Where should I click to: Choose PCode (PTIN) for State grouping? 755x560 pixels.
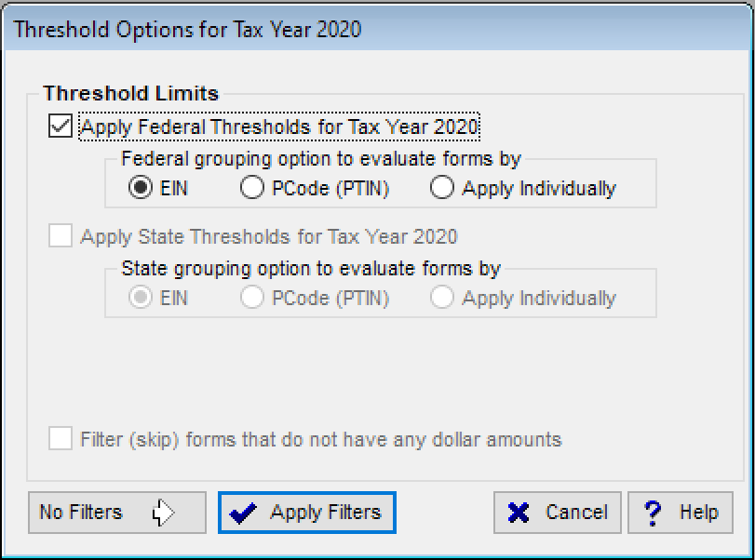pyautogui.click(x=252, y=299)
